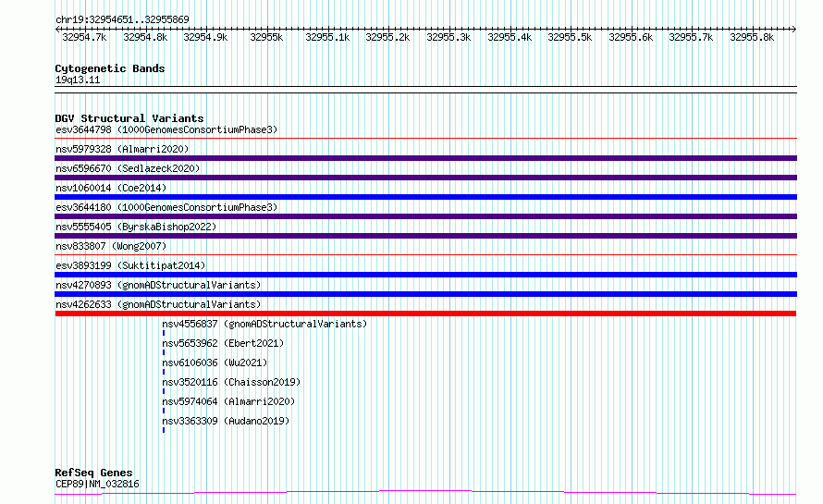Image resolution: width=823 pixels, height=504 pixels.
Task: Click the purple bar under nsv6596670
Action: [x=425, y=178]
